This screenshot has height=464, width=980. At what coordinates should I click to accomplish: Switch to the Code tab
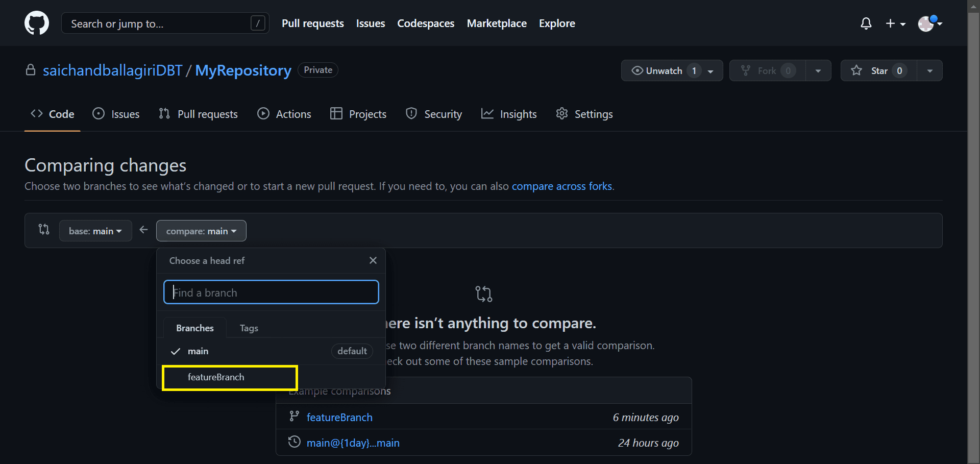tap(53, 114)
